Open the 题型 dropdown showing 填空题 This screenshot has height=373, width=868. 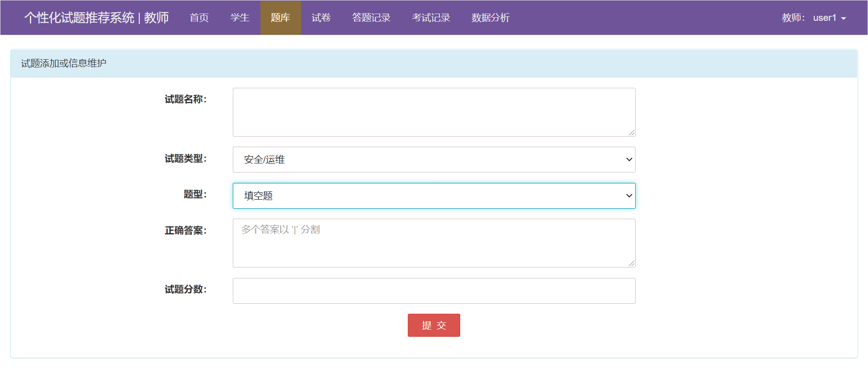coord(434,196)
